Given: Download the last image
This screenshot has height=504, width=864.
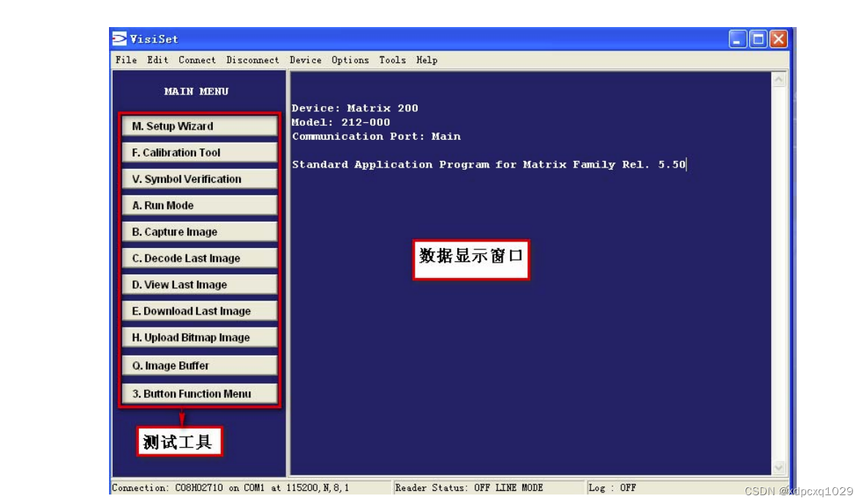Looking at the screenshot, I should pos(198,311).
